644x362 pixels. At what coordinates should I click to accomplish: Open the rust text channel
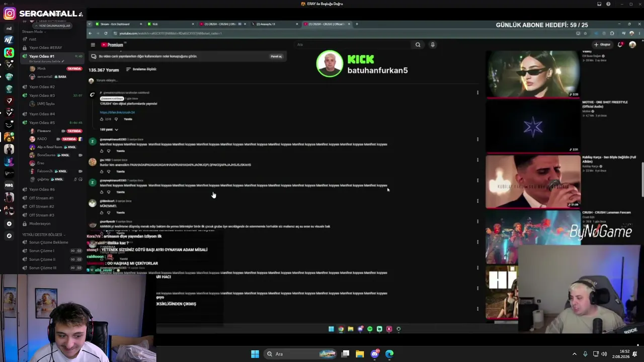point(33,39)
